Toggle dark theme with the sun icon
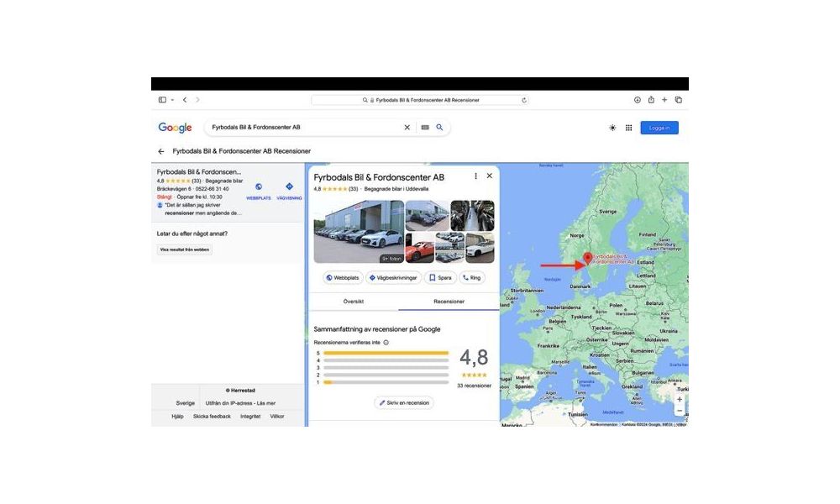The image size is (840, 504). 612,128
